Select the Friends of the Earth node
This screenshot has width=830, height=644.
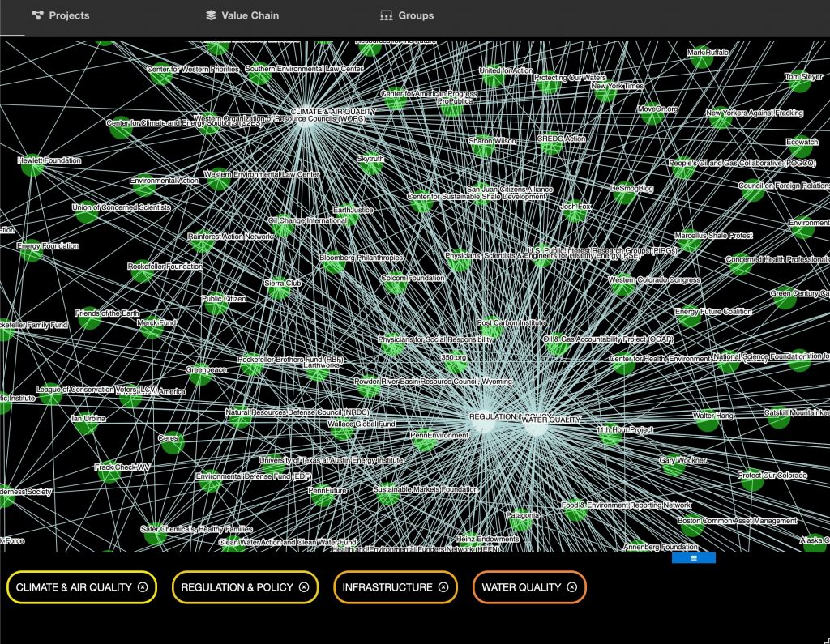point(90,319)
